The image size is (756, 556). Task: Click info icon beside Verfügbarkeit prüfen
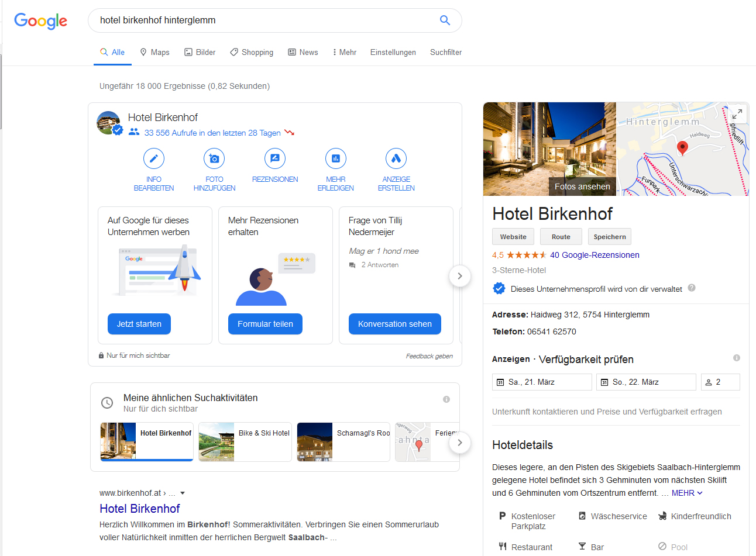tap(737, 358)
